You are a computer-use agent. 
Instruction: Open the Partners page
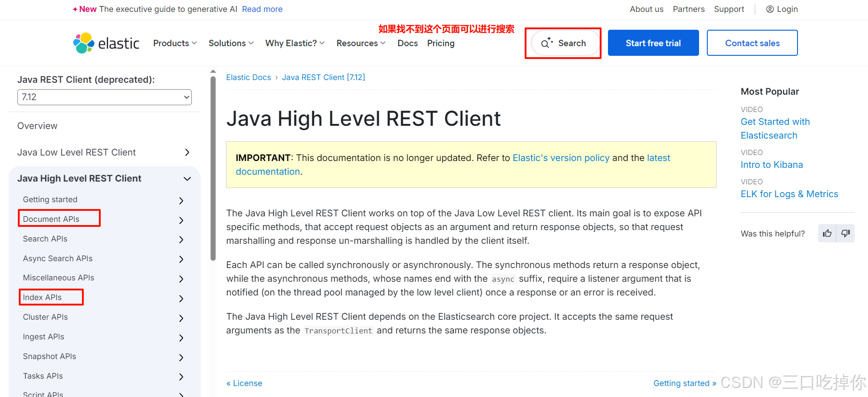coord(689,9)
